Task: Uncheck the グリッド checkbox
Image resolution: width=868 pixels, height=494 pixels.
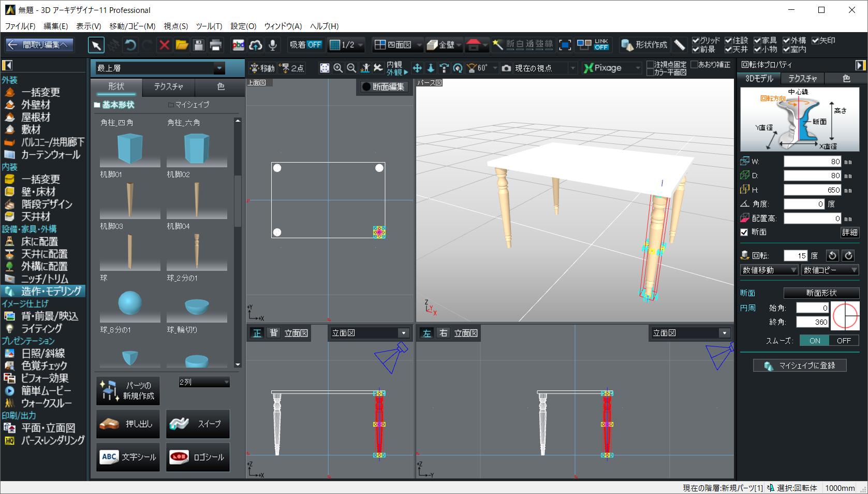Action: coord(696,40)
